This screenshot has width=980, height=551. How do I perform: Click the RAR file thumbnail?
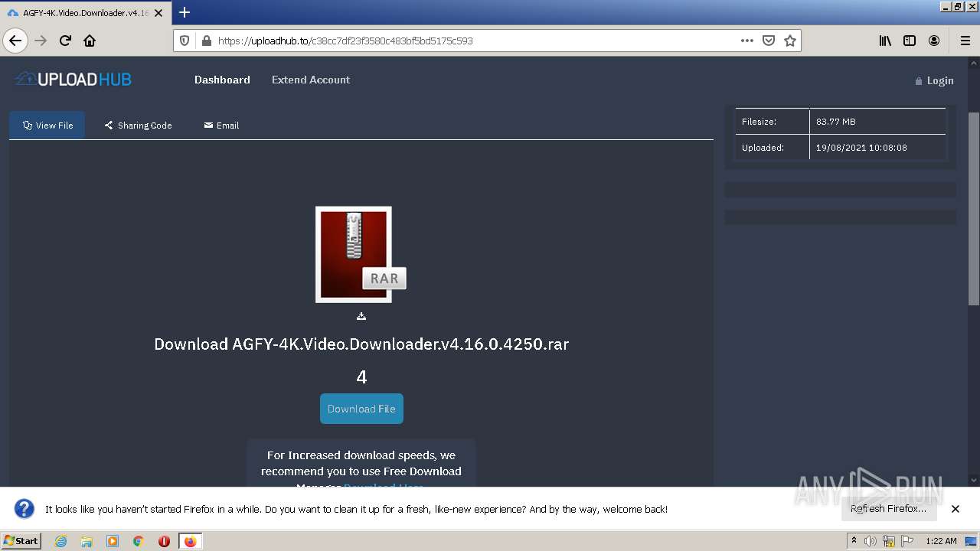click(x=360, y=254)
